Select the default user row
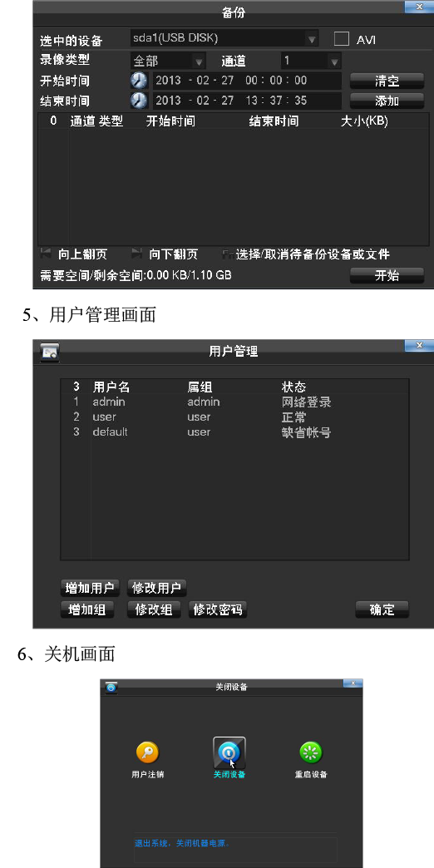434x868 pixels. click(x=234, y=432)
